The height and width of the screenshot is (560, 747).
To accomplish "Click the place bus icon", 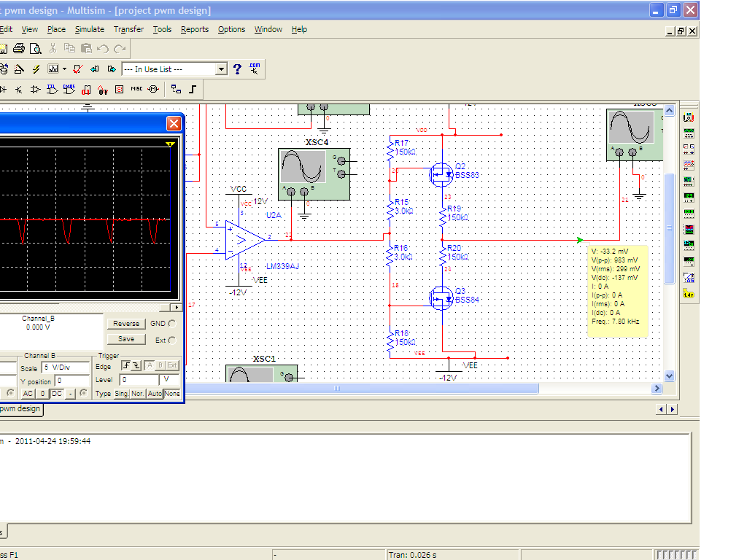I will (x=193, y=89).
